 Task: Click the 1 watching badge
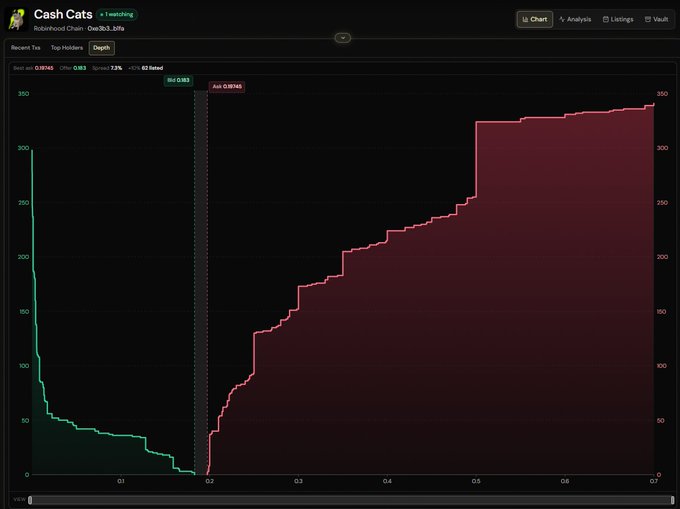tap(117, 14)
